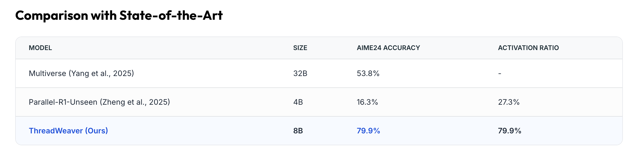Click the Parallel-R1-Unseen model name
644x158 pixels.
point(63,102)
